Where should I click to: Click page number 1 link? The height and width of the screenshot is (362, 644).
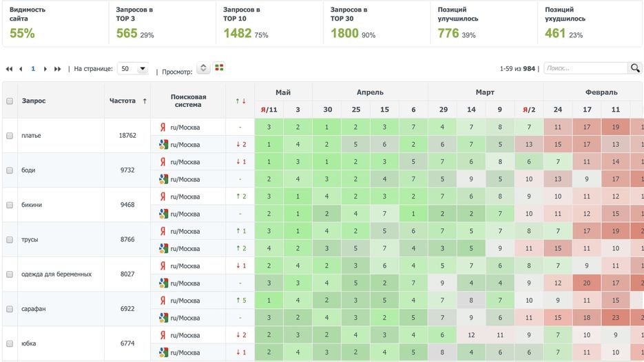(33, 69)
